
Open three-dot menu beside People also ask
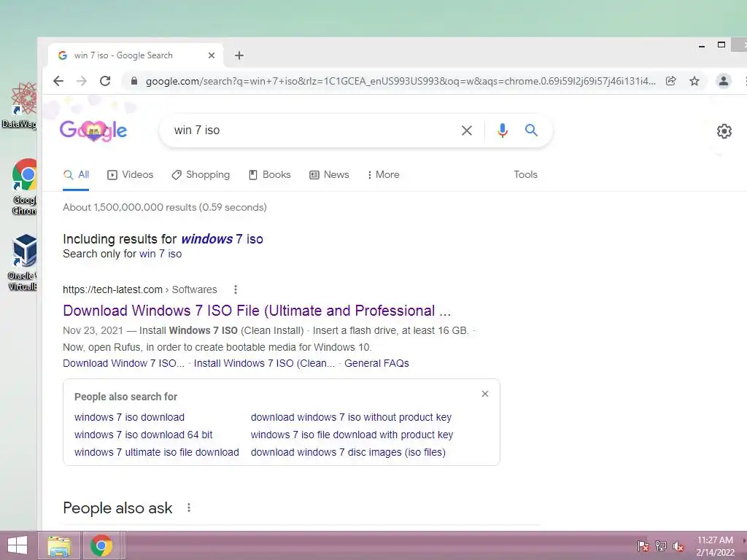[189, 507]
